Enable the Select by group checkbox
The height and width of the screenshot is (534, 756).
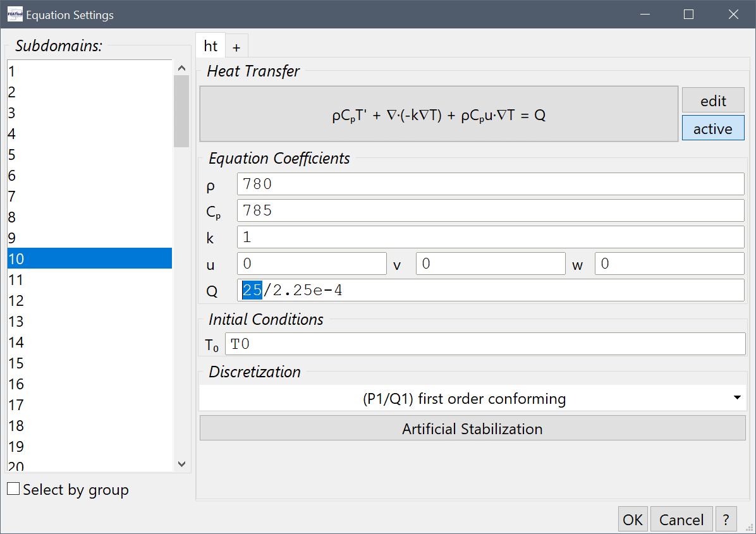coord(13,489)
